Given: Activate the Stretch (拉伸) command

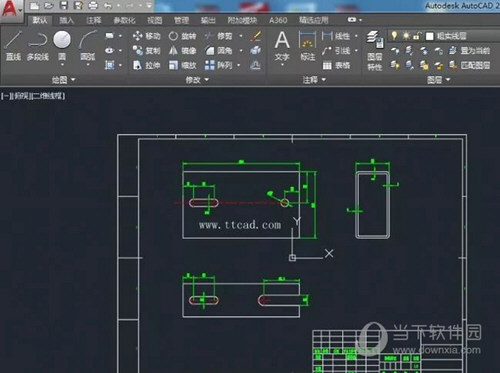Looking at the screenshot, I should tap(146, 65).
